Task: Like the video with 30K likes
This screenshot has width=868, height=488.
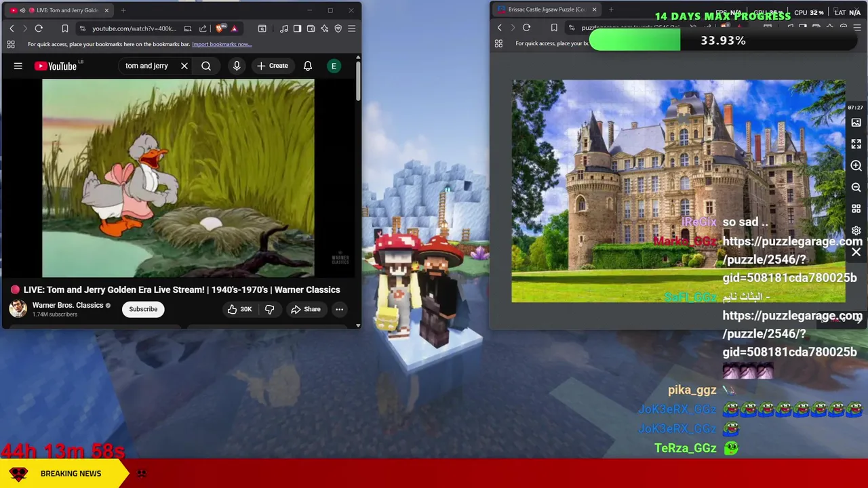Action: tap(239, 309)
